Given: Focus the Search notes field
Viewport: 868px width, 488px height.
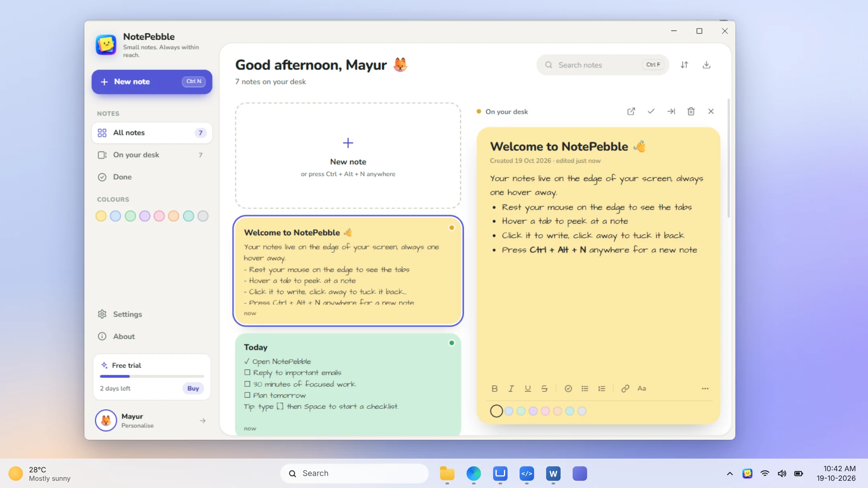Looking at the screenshot, I should 603,65.
